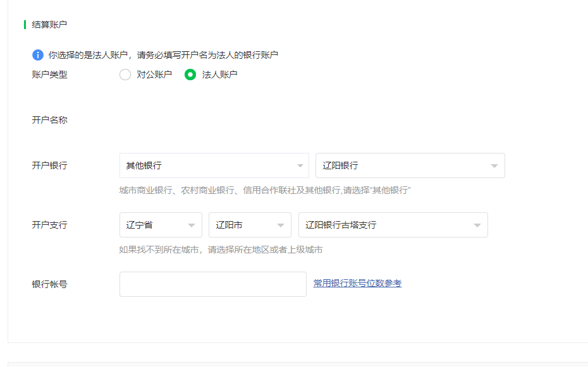588x367 pixels.
Task: Open the 辽阳银行古塔支行 branch dropdown
Action: point(393,225)
